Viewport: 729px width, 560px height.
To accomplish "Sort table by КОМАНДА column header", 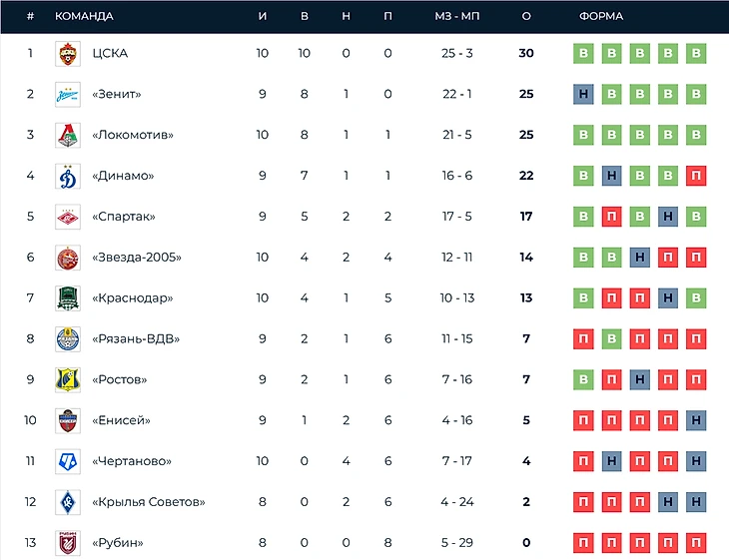I will pyautogui.click(x=84, y=17).
